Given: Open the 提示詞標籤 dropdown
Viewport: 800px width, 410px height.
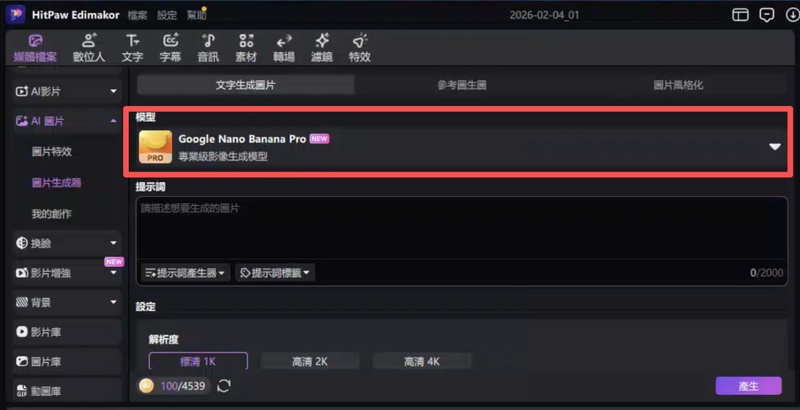Looking at the screenshot, I should pyautogui.click(x=275, y=273).
